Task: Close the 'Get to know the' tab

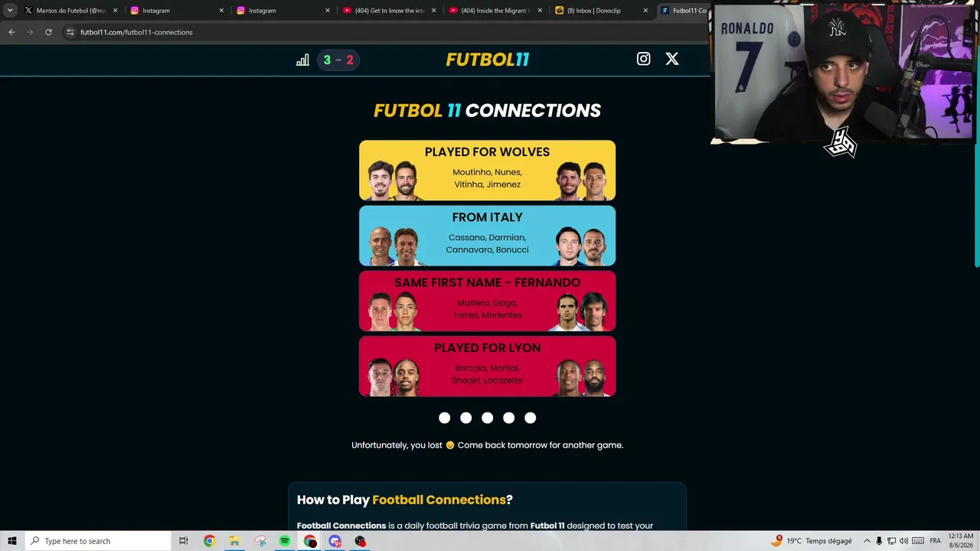Action: pos(434,11)
